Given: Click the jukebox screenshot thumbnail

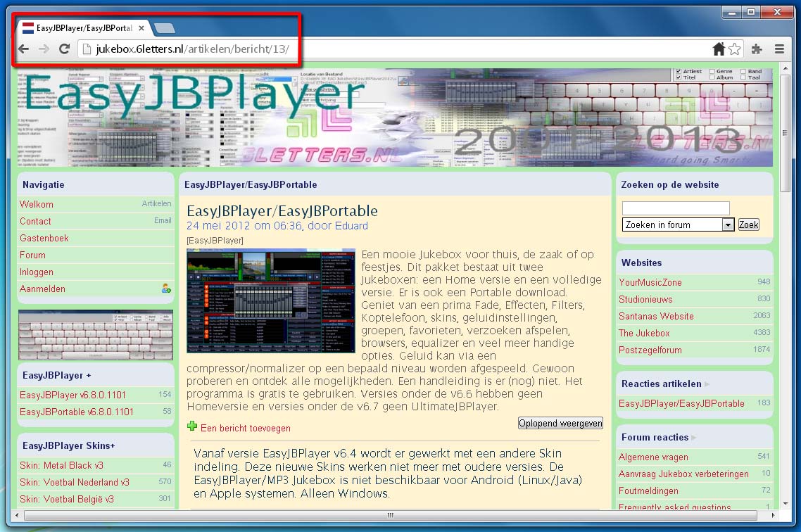Looking at the screenshot, I should point(271,300).
